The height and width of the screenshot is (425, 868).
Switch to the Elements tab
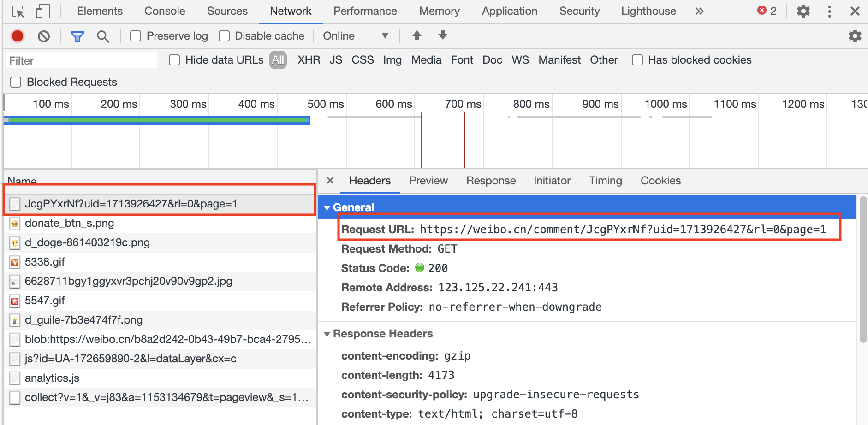(100, 11)
